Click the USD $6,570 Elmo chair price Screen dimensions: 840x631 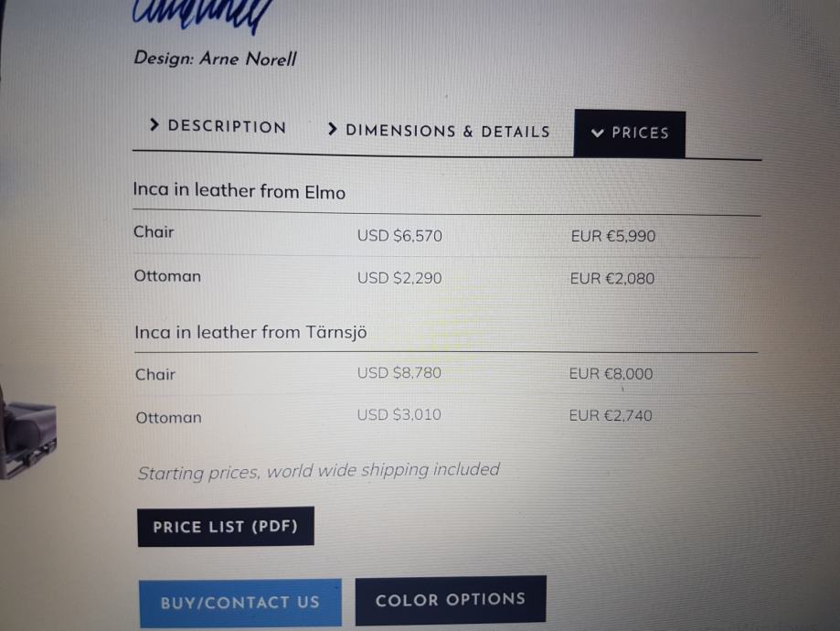coord(399,236)
